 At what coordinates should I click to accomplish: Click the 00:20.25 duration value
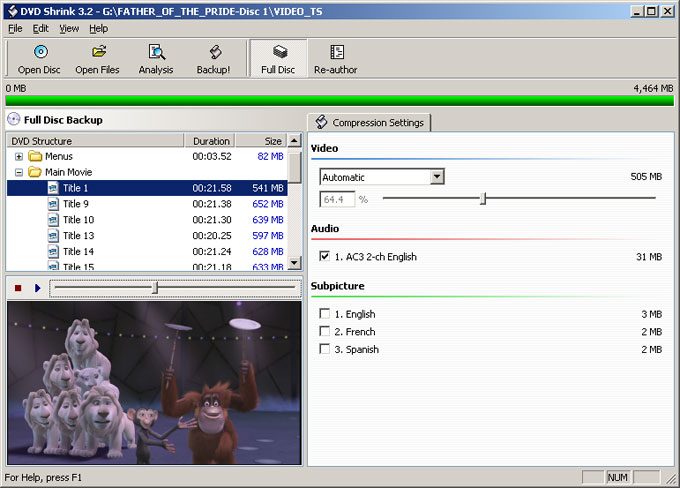[212, 236]
